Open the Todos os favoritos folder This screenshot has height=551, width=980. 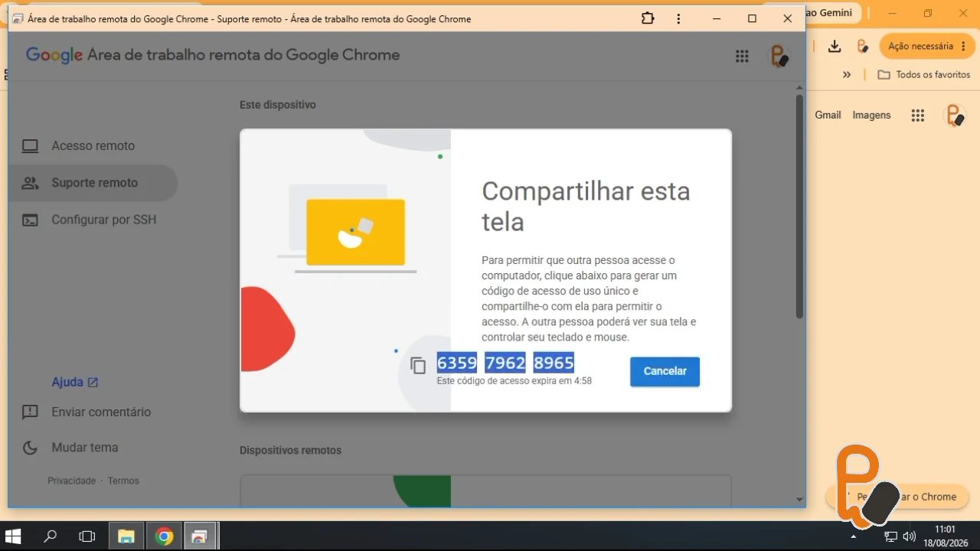(924, 75)
